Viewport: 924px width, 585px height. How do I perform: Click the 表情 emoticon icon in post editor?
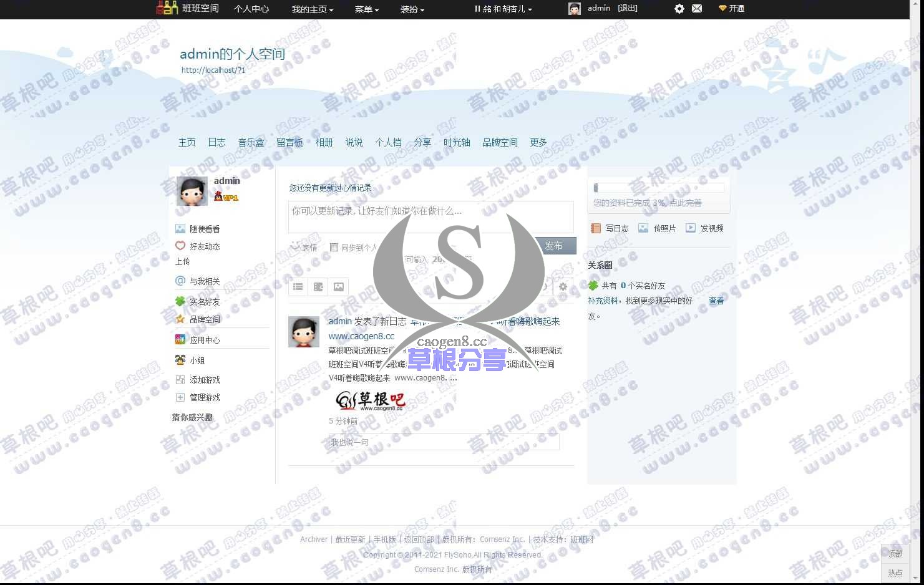click(295, 246)
